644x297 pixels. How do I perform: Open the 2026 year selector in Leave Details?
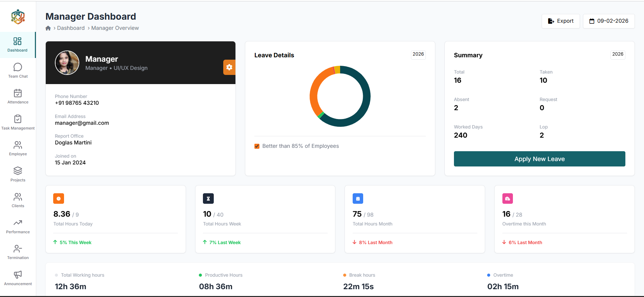[418, 54]
